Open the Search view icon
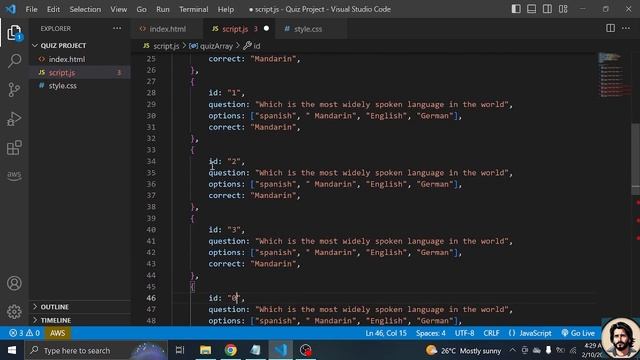 point(14,61)
